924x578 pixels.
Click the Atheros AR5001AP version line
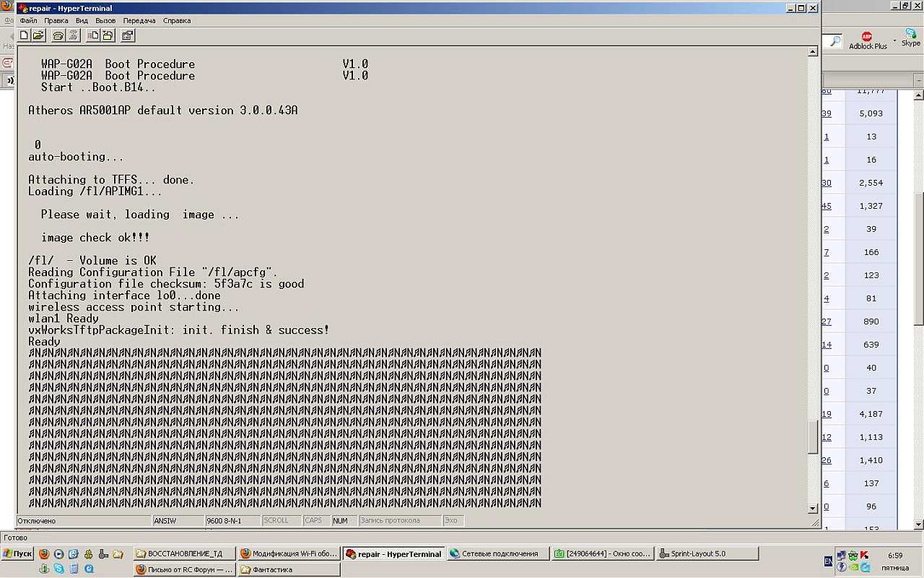[x=163, y=111]
